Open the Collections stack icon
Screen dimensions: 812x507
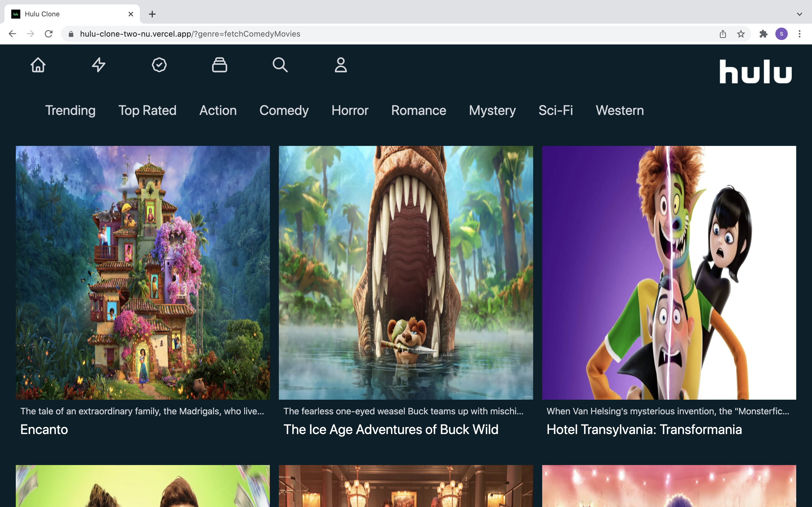tap(219, 65)
